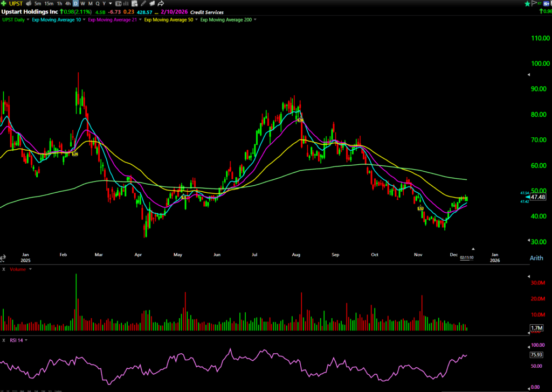
Task: Toggle the Arith scale setting
Action: coord(536,258)
